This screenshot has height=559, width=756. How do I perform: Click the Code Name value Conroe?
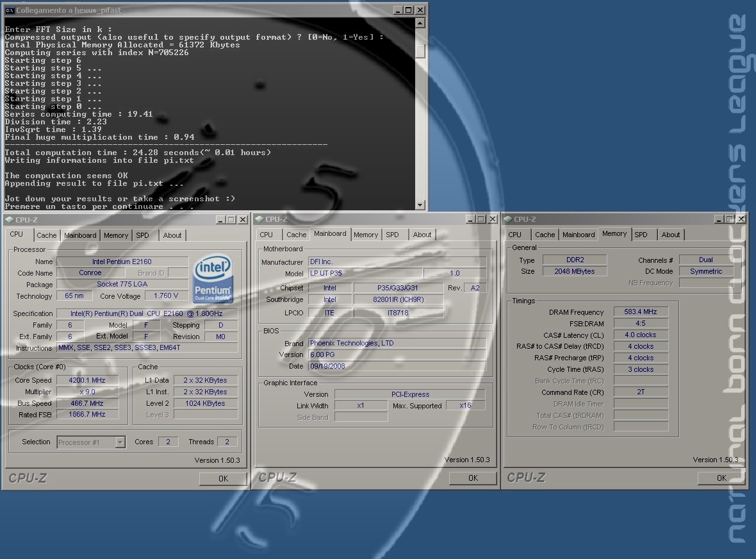pos(90,272)
